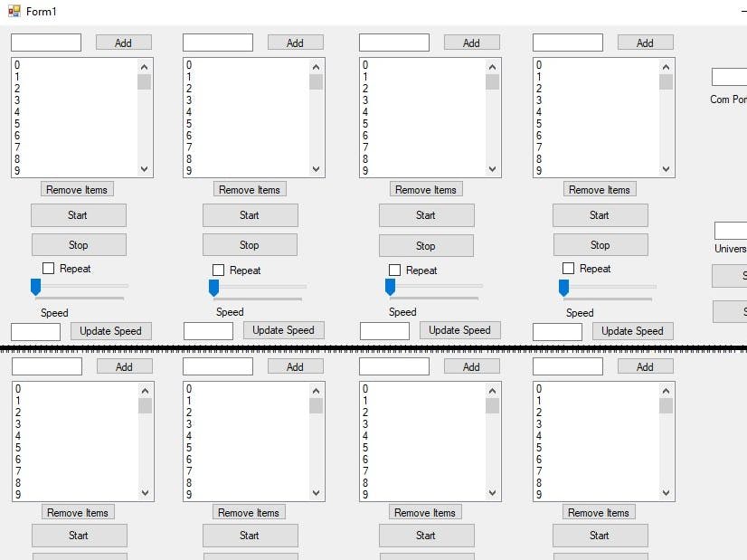Click scroll-up arrow of top row's fourth listbox
The image size is (747, 560).
click(666, 66)
